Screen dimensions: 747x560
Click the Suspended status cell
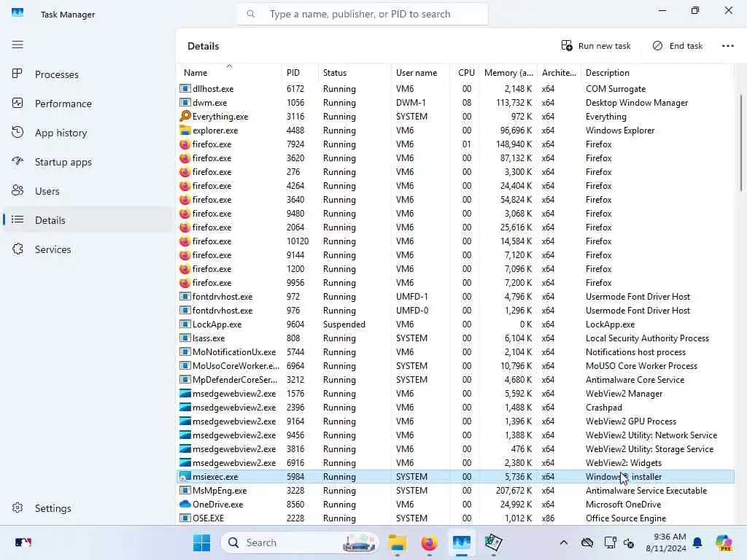coord(344,324)
